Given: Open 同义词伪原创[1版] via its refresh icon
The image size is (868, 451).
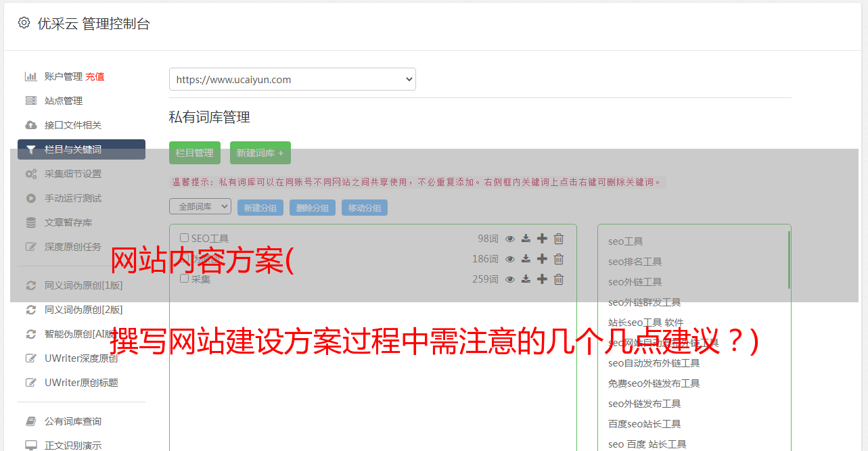Looking at the screenshot, I should click(x=30, y=285).
